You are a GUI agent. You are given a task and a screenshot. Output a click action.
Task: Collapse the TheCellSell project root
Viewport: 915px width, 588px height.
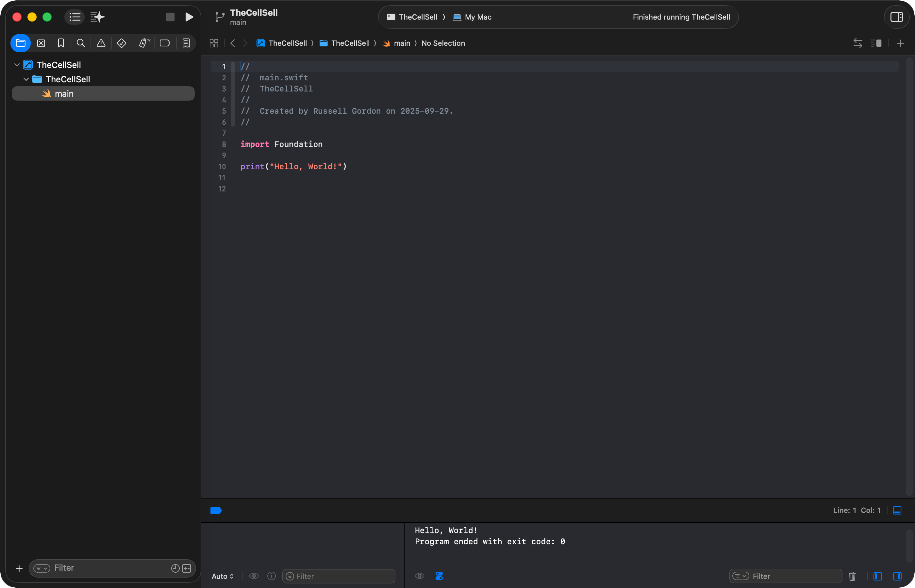tap(17, 65)
